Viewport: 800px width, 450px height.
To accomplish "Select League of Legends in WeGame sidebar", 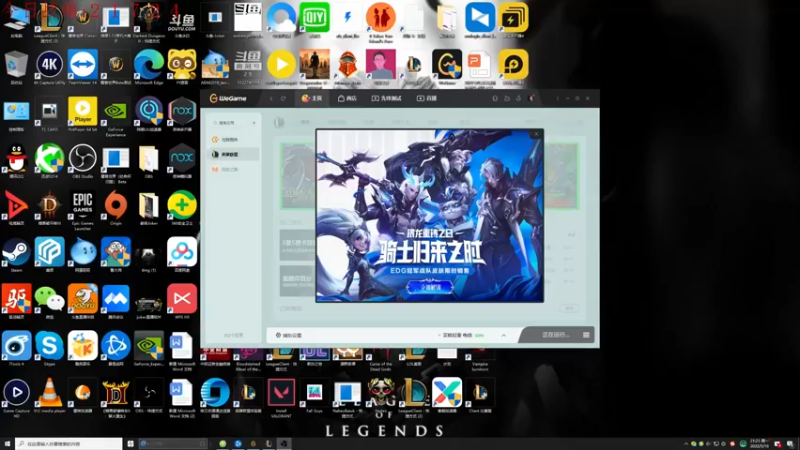I will click(234, 154).
